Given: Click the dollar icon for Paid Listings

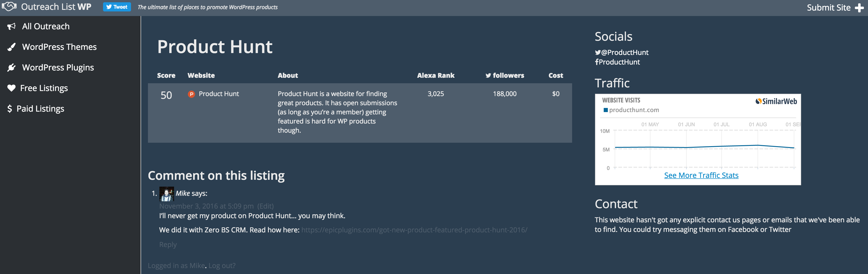Looking at the screenshot, I should [x=9, y=109].
